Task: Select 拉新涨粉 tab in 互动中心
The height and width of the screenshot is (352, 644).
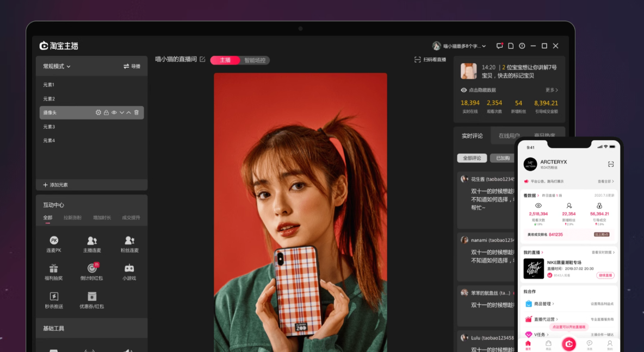Action: [x=72, y=217]
